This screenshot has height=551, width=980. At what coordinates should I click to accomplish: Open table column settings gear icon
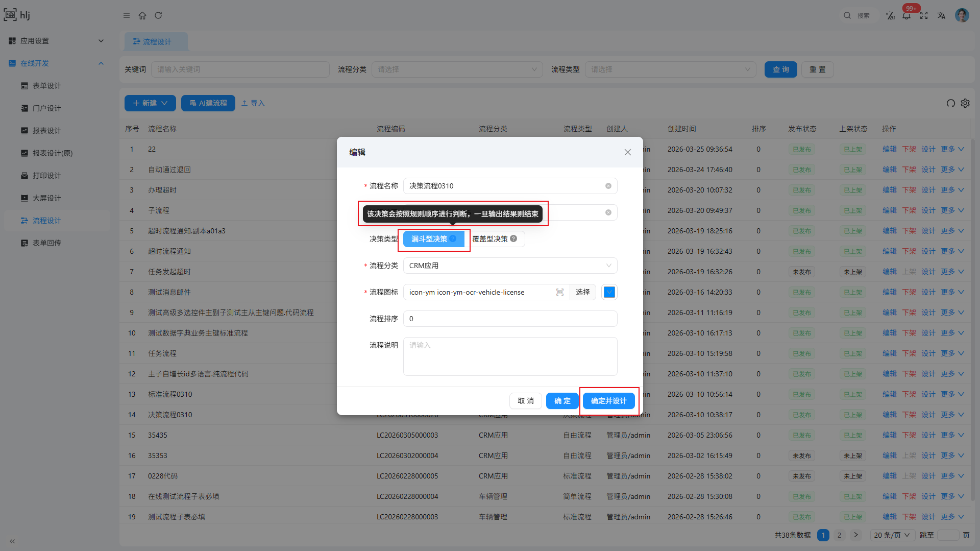(x=965, y=103)
